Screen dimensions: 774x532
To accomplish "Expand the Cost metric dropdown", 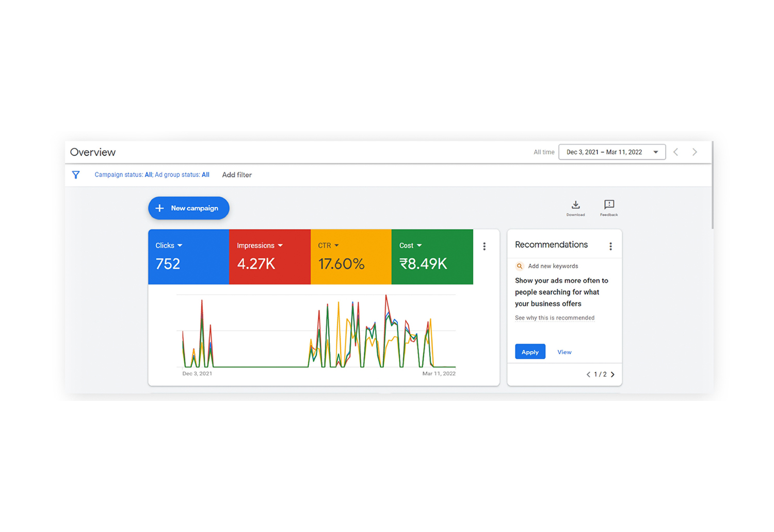I will click(x=419, y=246).
